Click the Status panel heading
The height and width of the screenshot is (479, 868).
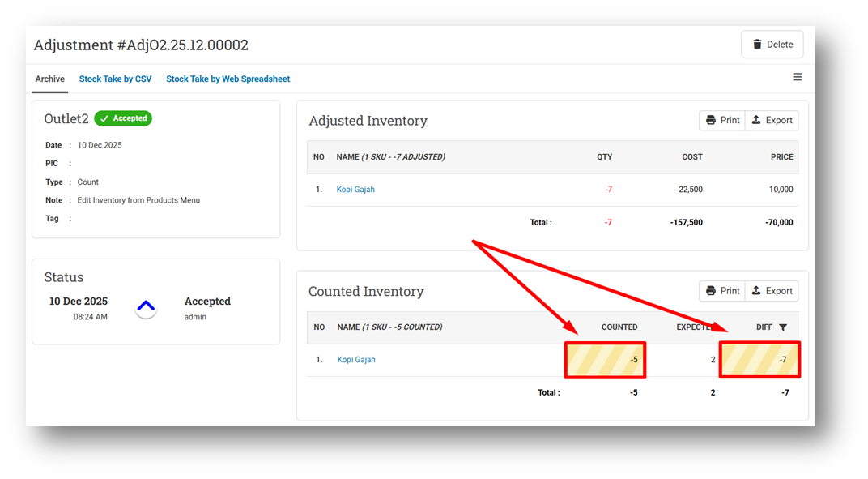click(64, 277)
